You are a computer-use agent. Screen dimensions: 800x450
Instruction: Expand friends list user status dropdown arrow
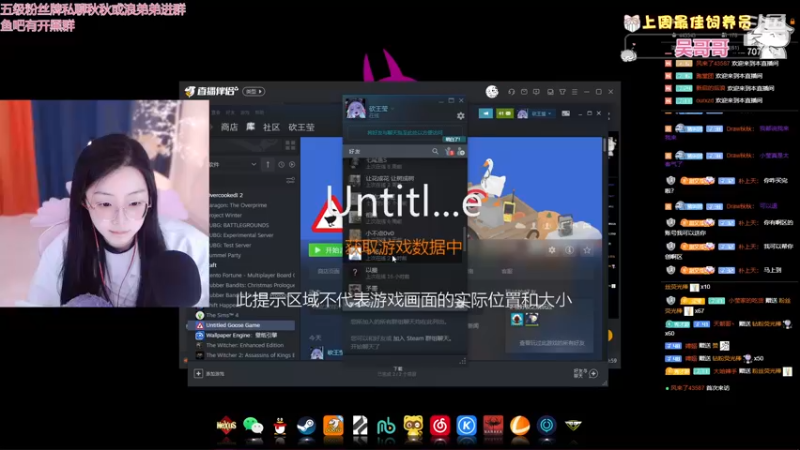point(393,109)
